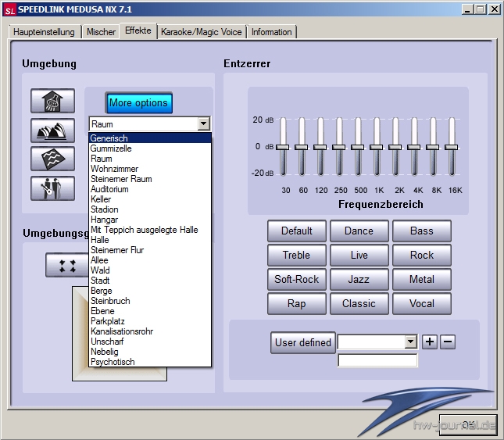
Task: Switch to the Haupteinstellung tab
Action: (x=44, y=32)
